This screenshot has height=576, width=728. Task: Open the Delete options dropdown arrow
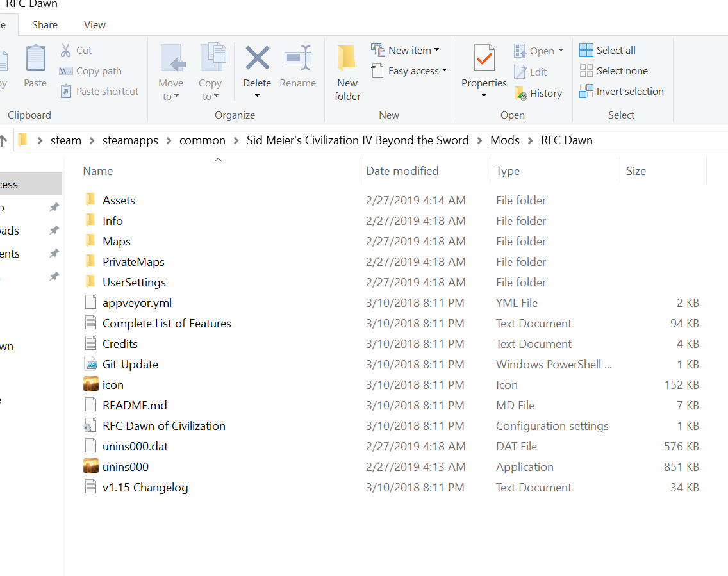(x=257, y=95)
